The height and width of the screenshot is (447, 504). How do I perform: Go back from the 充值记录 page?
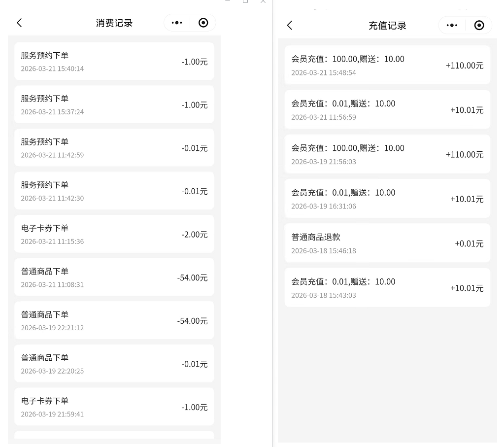[x=290, y=26]
